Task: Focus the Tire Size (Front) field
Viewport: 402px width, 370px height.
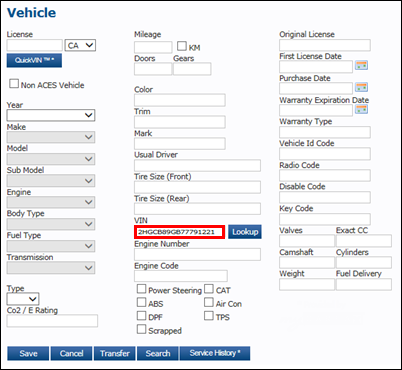Action: (x=197, y=187)
